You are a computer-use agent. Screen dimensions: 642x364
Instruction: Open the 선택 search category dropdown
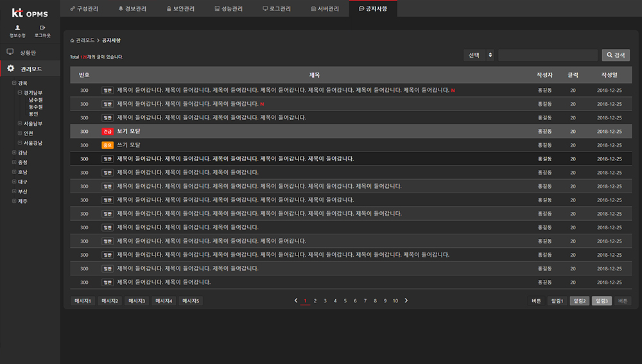[480, 55]
